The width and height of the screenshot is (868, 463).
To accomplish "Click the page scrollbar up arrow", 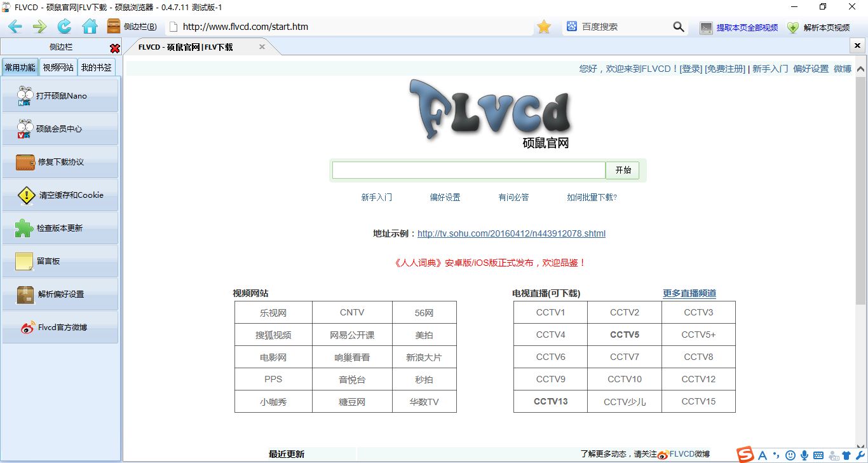I will 861,68.
